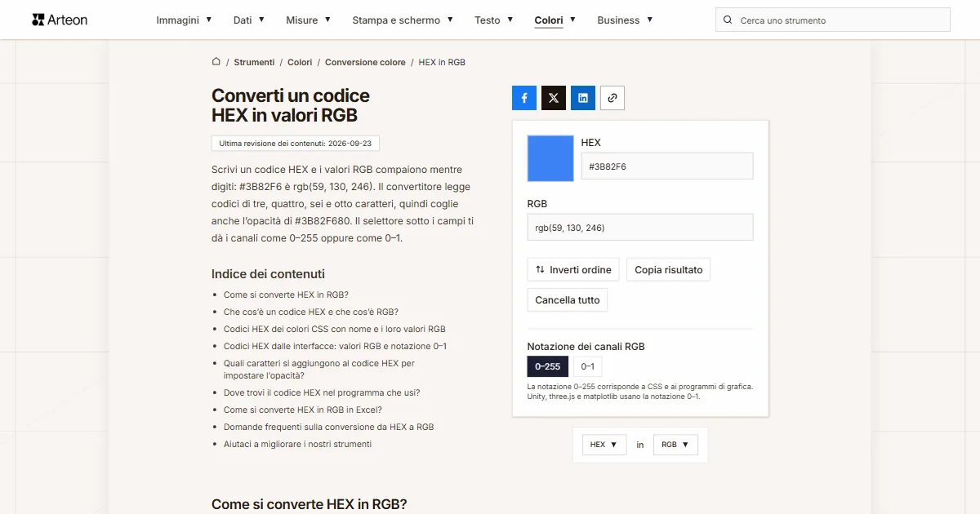
Task: Open the Colori menu
Action: coord(555,20)
